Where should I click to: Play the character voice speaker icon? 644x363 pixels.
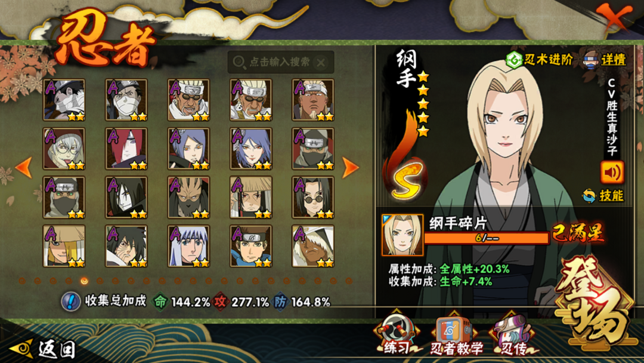pos(612,173)
